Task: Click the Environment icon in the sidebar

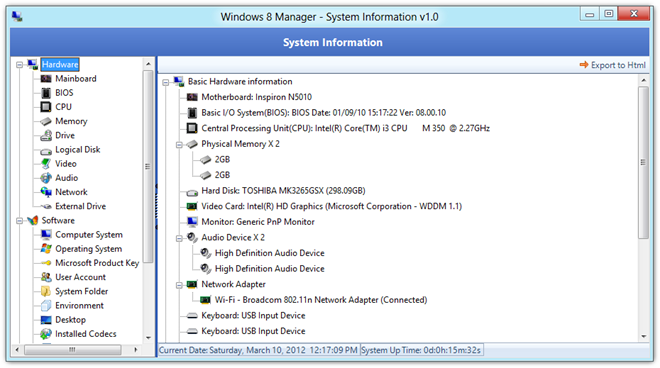Action: 46,306
